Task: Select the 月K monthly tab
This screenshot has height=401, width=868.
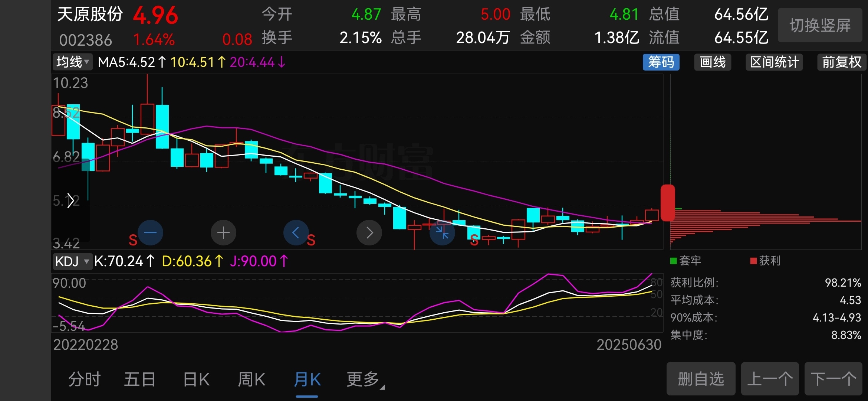Action: (307, 379)
